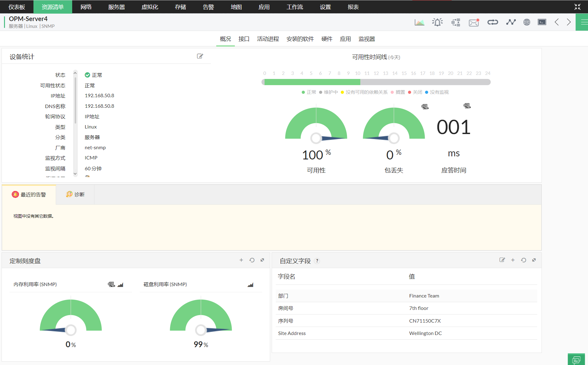Edit device statistics with pencil icon
Image resolution: width=588 pixels, height=365 pixels.
(200, 56)
